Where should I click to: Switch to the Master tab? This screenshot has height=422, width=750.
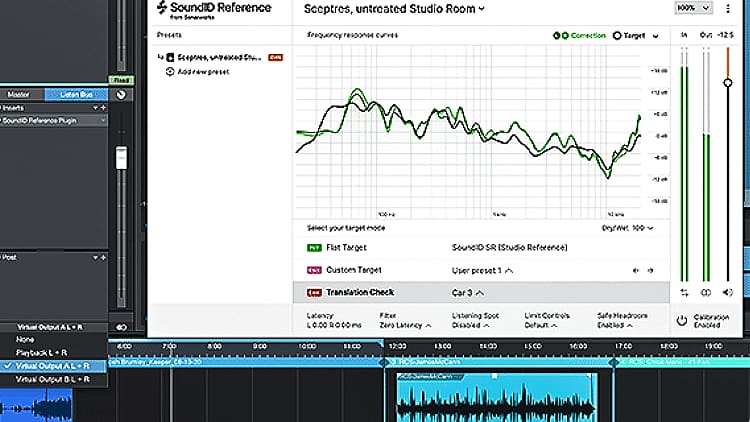pos(19,95)
